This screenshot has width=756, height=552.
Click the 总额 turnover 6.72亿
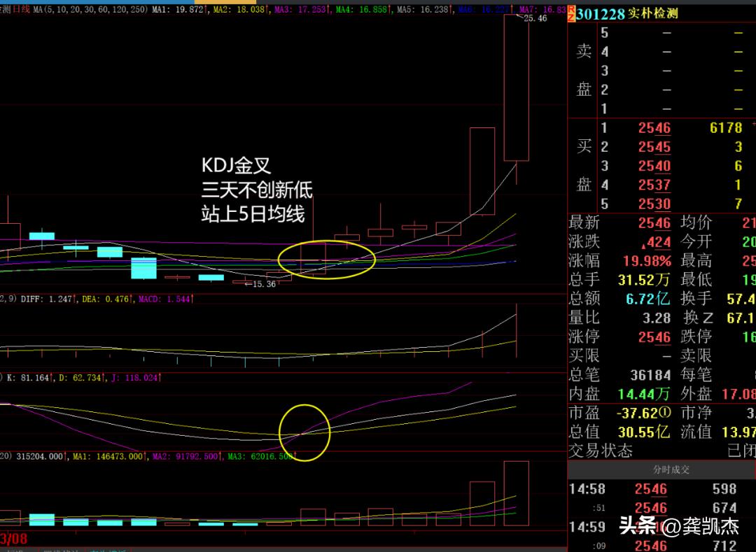coord(648,299)
